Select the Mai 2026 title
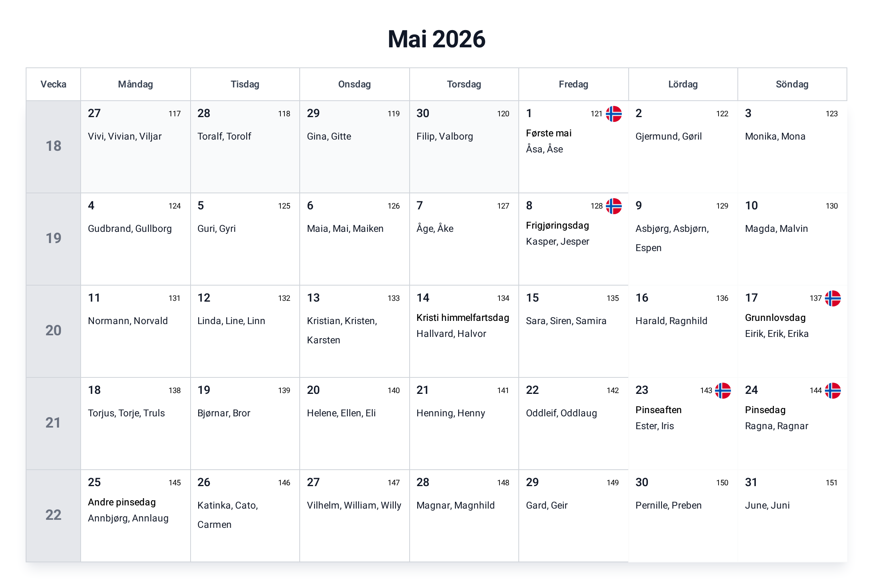 tap(436, 39)
